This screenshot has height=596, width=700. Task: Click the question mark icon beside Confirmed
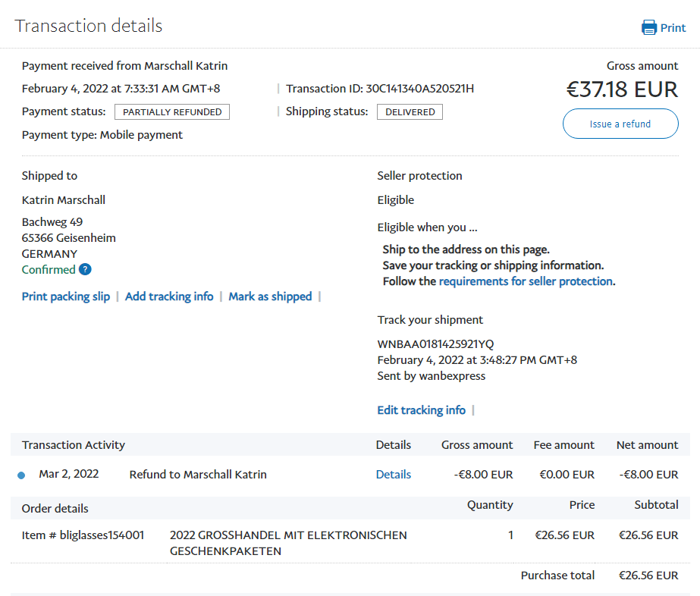pyautogui.click(x=85, y=270)
